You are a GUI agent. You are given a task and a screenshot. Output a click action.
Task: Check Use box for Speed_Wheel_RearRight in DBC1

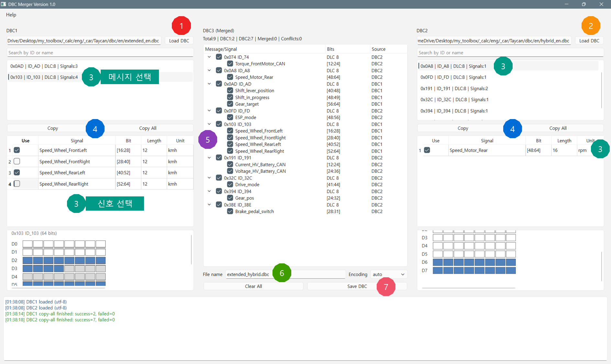pyautogui.click(x=17, y=184)
